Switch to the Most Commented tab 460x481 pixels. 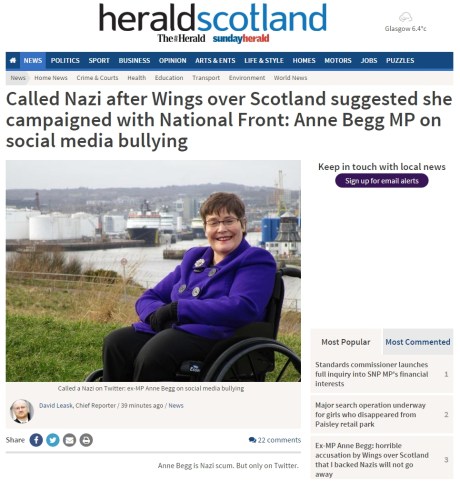pyautogui.click(x=418, y=342)
